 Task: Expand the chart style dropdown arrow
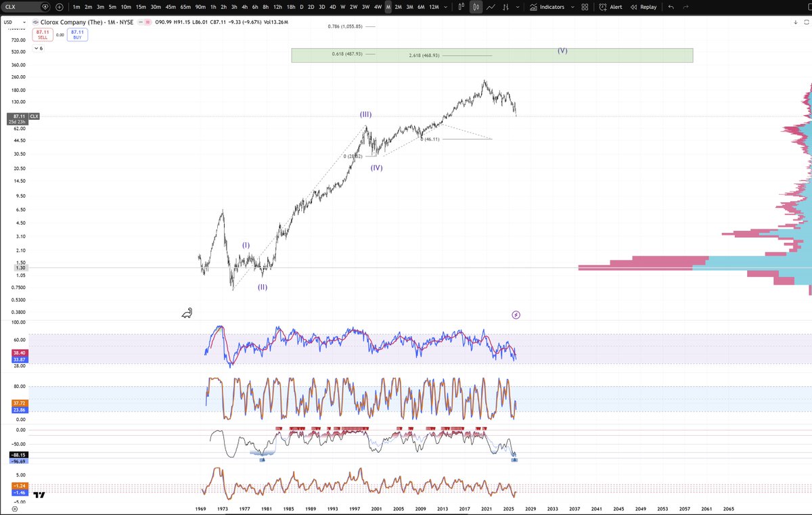(x=517, y=7)
